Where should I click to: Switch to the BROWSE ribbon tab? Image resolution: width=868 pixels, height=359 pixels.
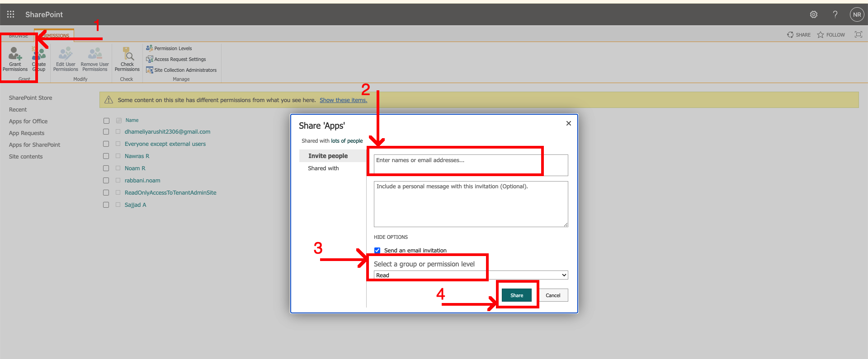(x=19, y=36)
